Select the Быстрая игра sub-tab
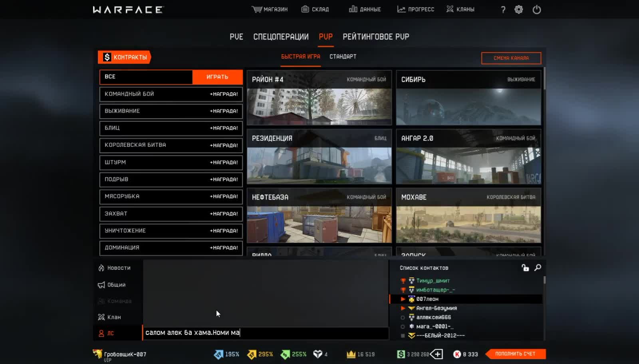 point(301,57)
